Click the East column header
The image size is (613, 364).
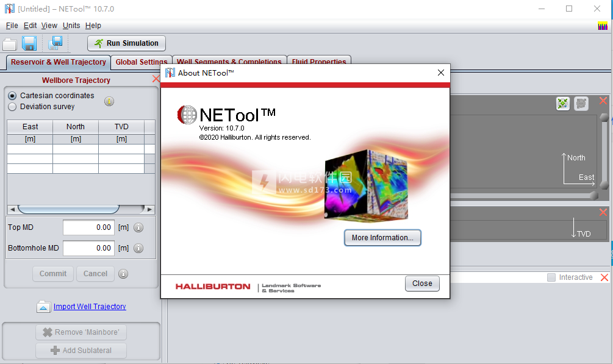(30, 127)
